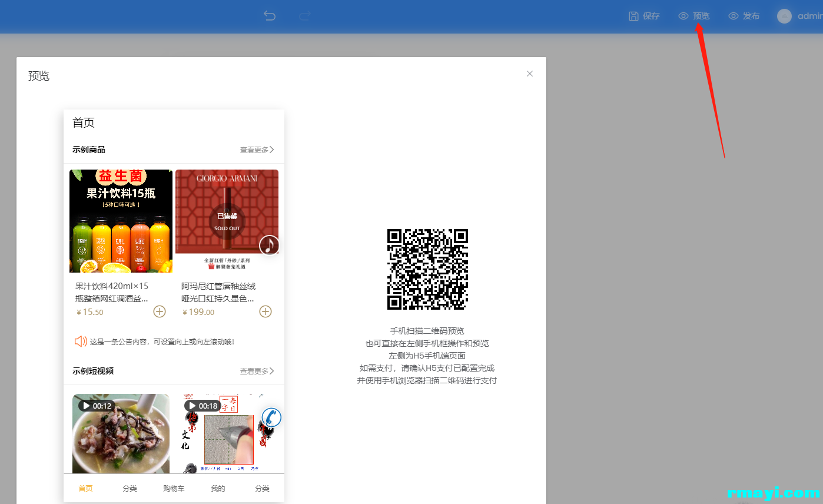Click the 保存 save button
Screen dimensions: 823x504
pos(644,16)
